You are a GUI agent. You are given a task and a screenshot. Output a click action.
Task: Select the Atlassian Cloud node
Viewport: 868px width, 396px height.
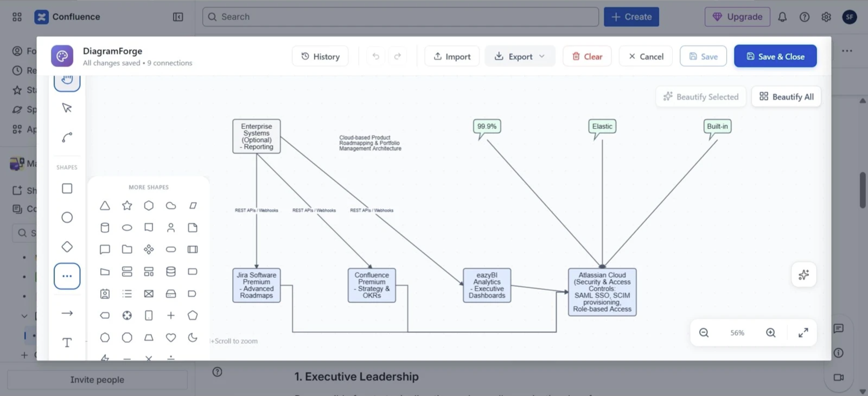(602, 292)
